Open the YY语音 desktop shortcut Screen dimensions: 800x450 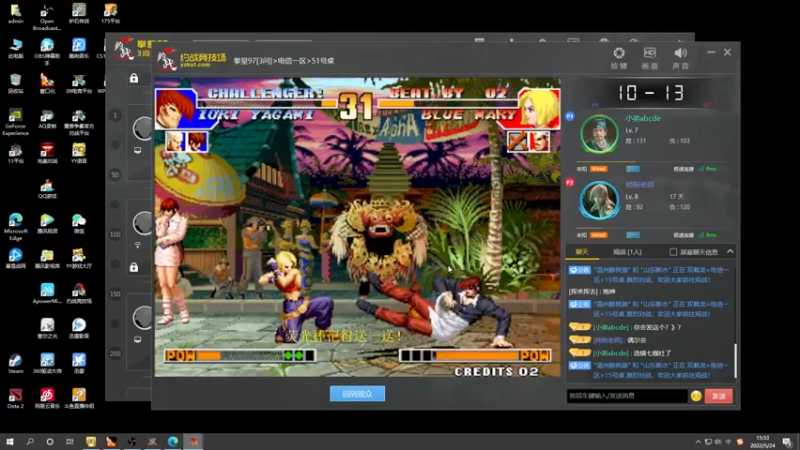click(79, 153)
